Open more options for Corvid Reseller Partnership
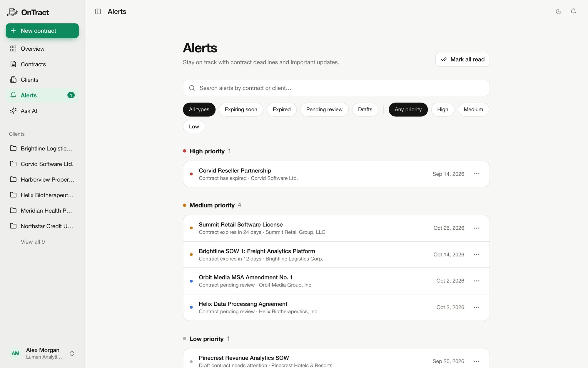588x368 pixels. 477,174
